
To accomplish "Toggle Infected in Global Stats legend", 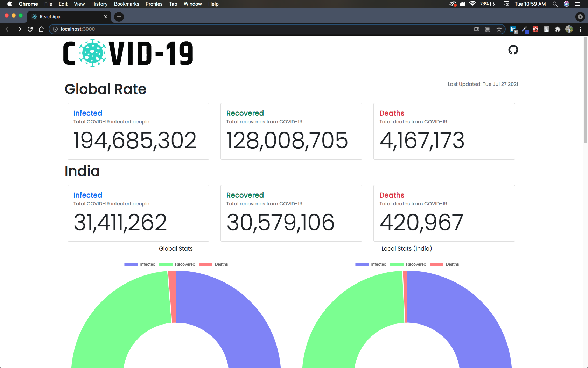I will click(x=140, y=264).
